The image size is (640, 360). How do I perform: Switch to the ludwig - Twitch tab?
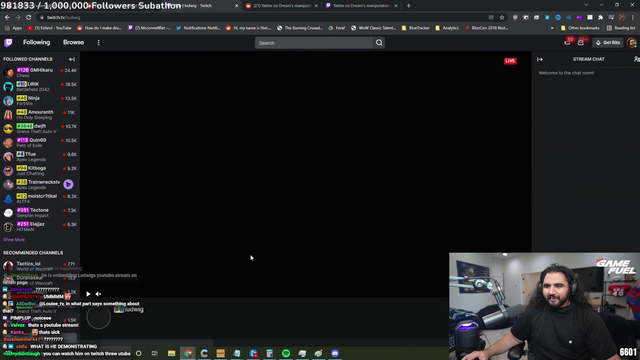tap(202, 6)
